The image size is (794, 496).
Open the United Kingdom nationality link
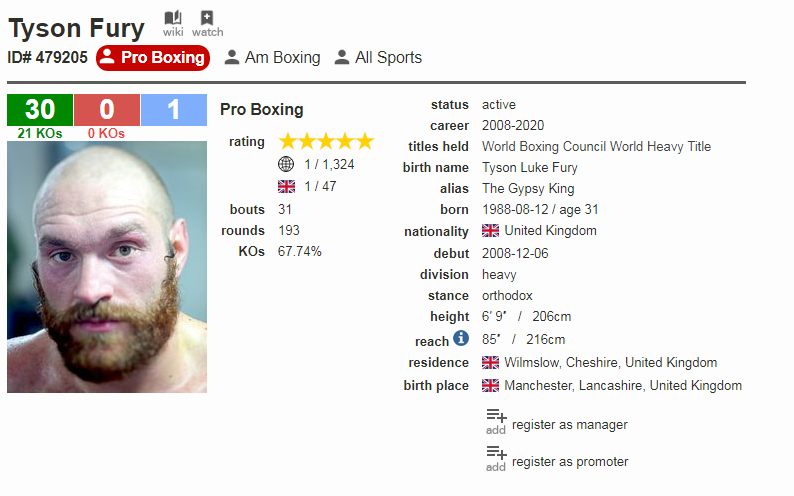click(550, 231)
